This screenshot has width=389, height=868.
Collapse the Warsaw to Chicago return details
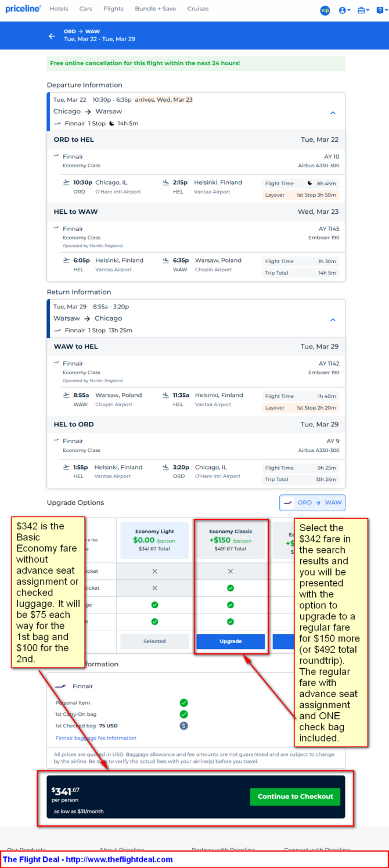point(333,320)
